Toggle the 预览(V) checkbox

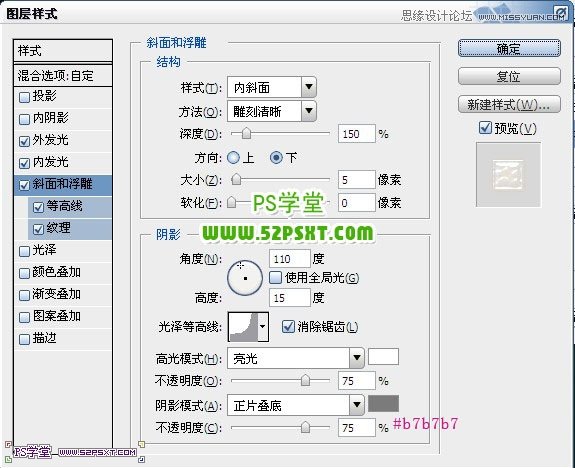(x=485, y=128)
